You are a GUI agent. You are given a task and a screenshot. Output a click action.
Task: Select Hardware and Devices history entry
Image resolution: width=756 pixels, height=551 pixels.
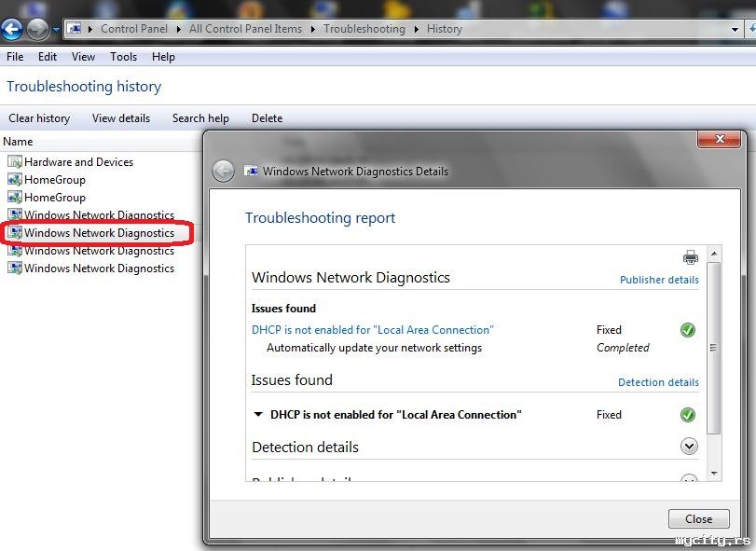tap(78, 162)
